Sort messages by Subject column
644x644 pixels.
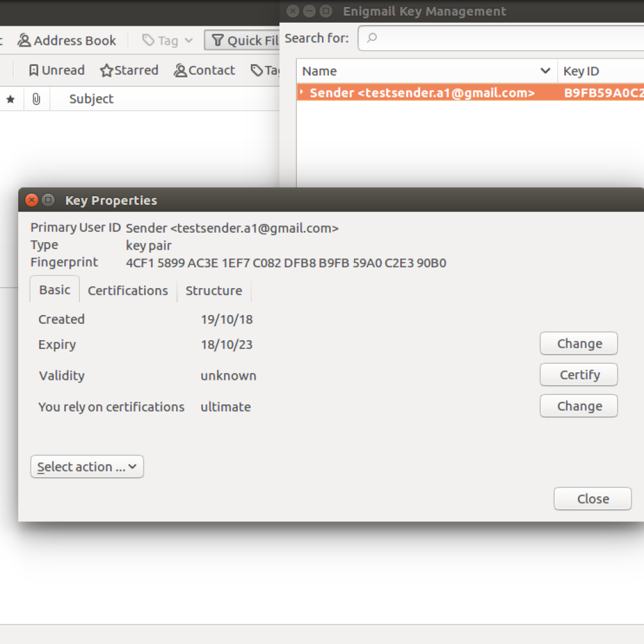click(x=91, y=99)
